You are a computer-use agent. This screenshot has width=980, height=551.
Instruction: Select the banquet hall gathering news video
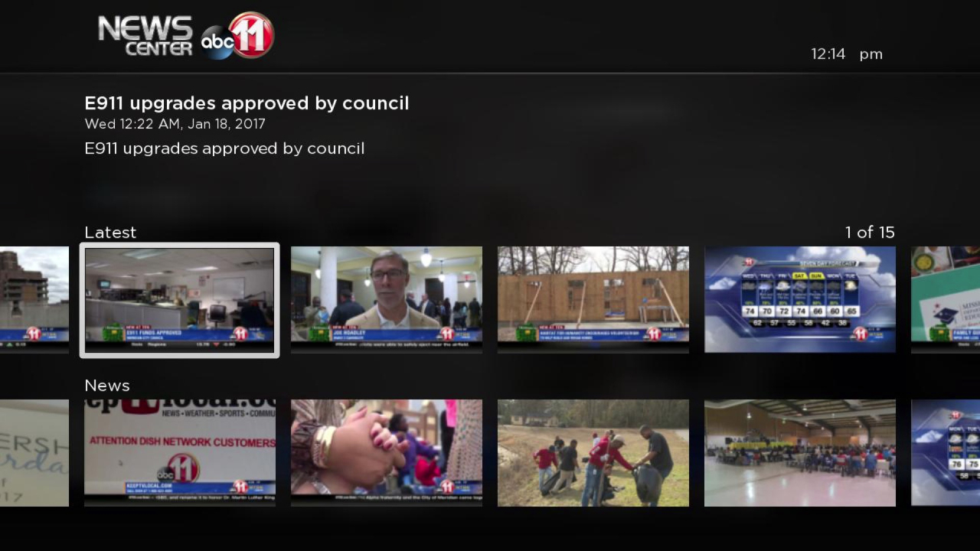[x=800, y=453]
